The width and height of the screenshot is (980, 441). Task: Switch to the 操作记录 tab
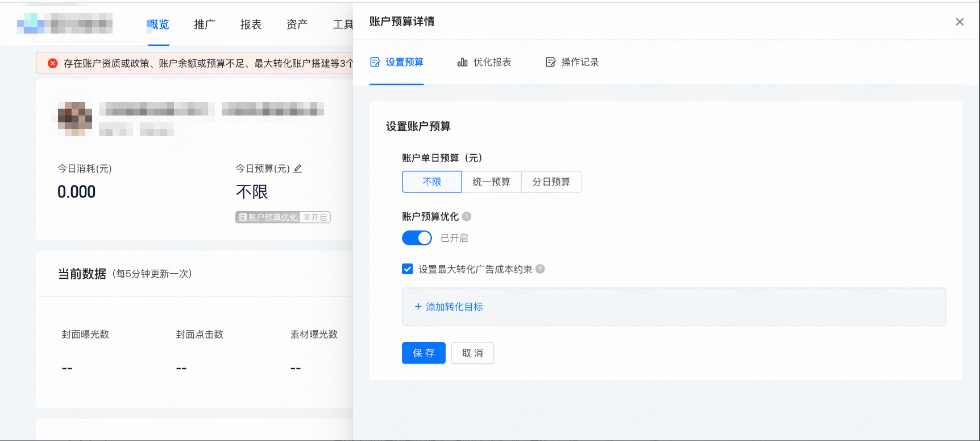(x=572, y=62)
